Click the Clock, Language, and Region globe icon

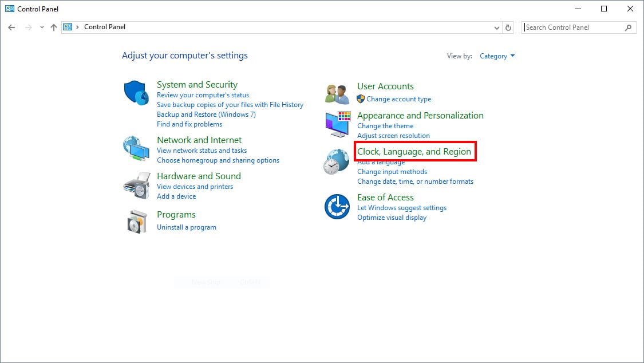[x=336, y=161]
